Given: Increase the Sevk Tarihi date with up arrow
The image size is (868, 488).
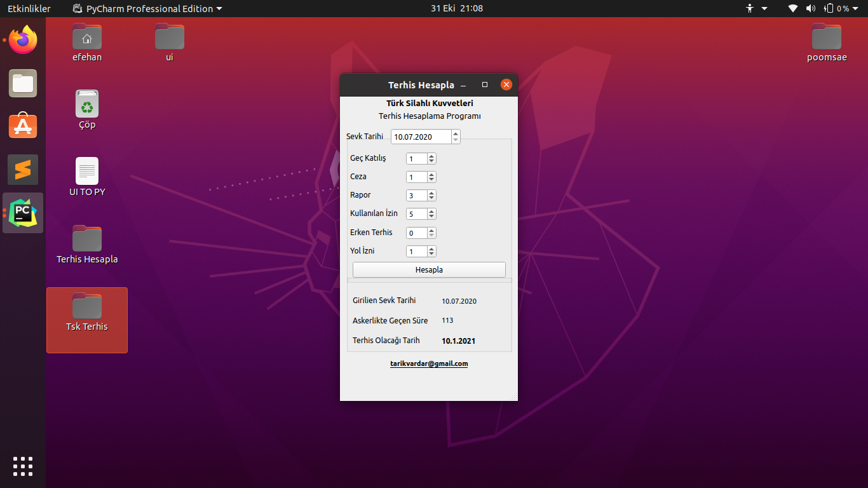Looking at the screenshot, I should pos(456,133).
